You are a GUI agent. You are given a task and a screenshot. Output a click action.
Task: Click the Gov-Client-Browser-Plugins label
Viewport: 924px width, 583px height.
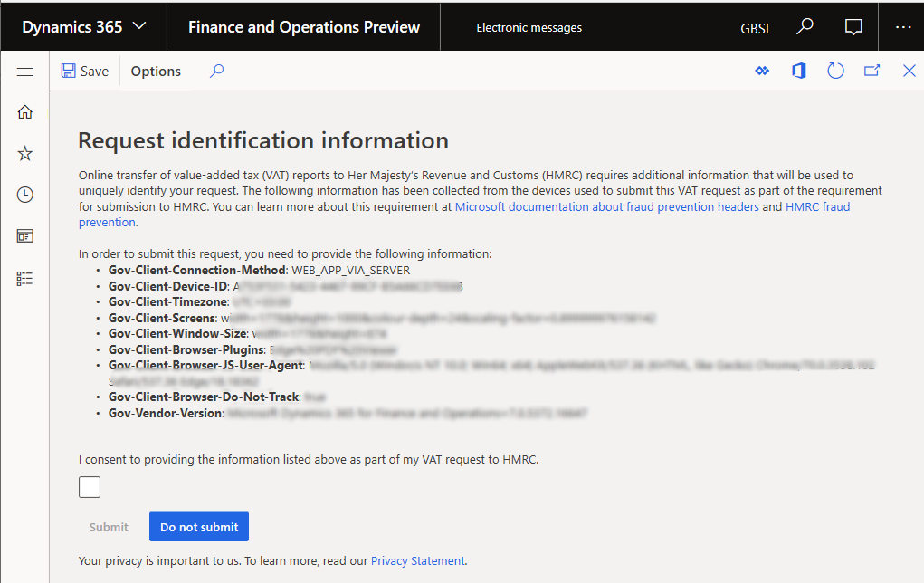tap(186, 350)
